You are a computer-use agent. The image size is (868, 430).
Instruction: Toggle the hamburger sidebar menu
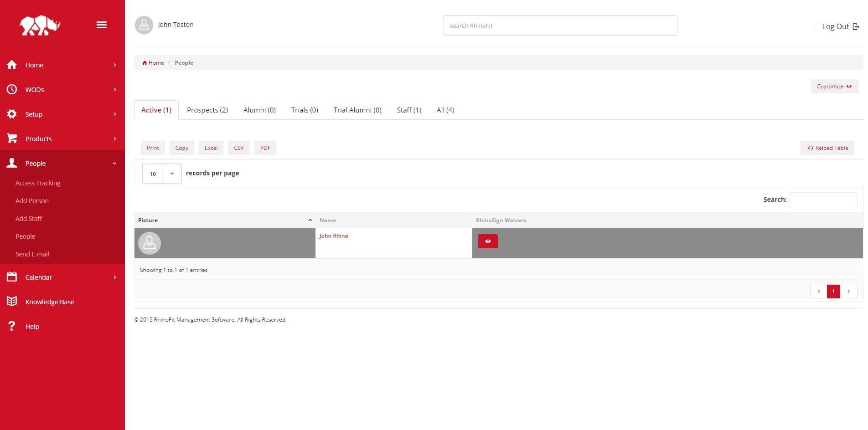(x=102, y=25)
